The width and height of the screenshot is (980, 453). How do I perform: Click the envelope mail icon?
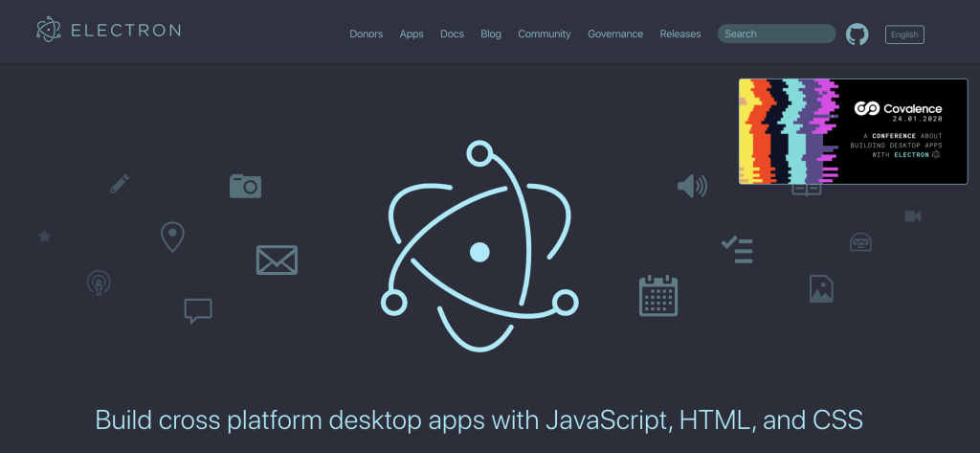[277, 260]
